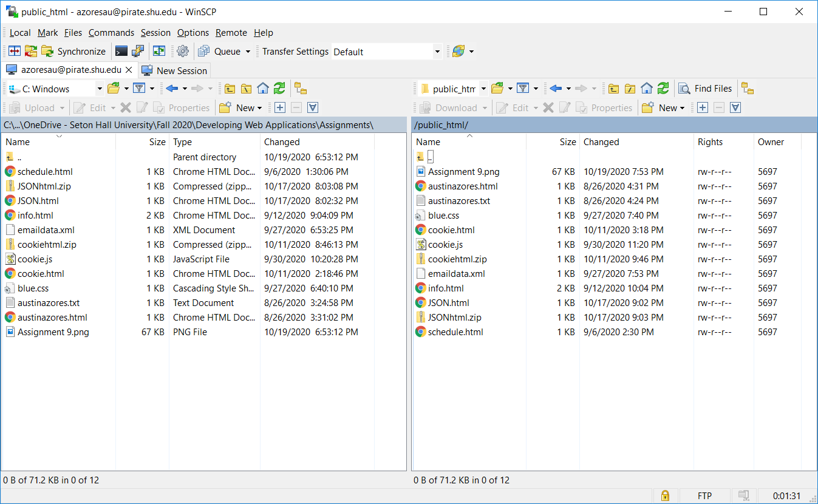Image resolution: width=818 pixels, height=504 pixels.
Task: Expand the Queue dropdown arrow
Action: pyautogui.click(x=248, y=52)
